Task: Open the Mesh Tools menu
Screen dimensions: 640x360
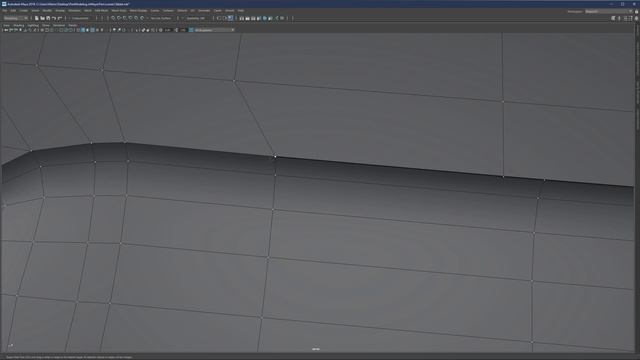Action: click(119, 11)
